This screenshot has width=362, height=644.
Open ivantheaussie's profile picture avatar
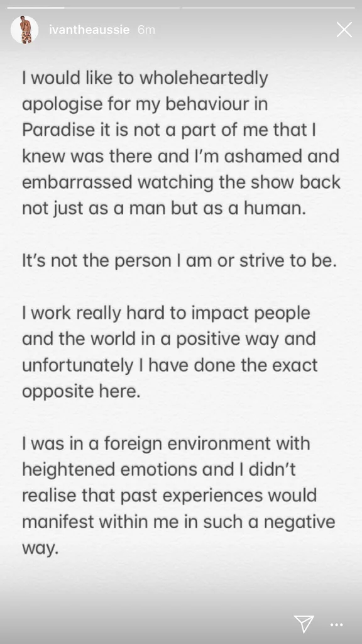click(25, 30)
